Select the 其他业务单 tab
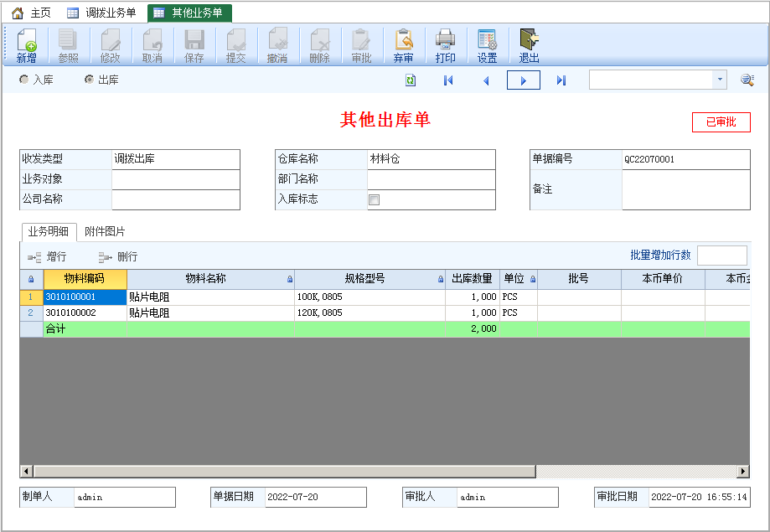Screen dimensions: 770x532 click(189, 13)
